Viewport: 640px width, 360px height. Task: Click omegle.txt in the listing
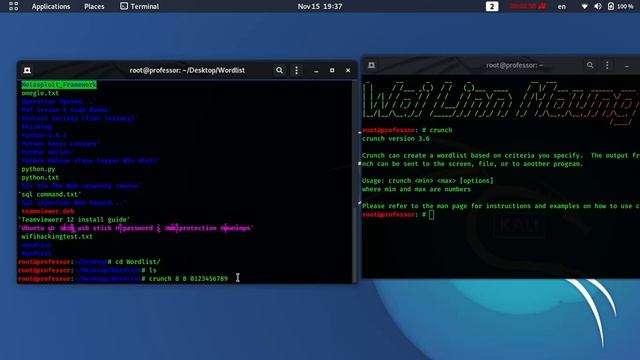click(x=40, y=93)
